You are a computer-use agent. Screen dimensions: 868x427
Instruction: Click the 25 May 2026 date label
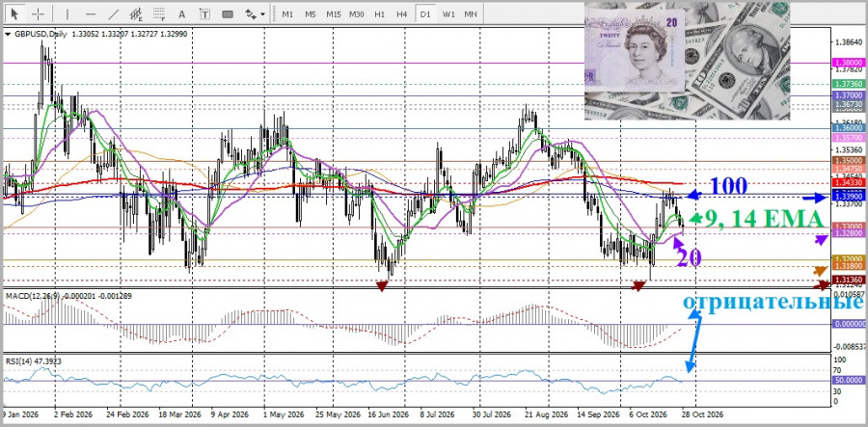(338, 414)
